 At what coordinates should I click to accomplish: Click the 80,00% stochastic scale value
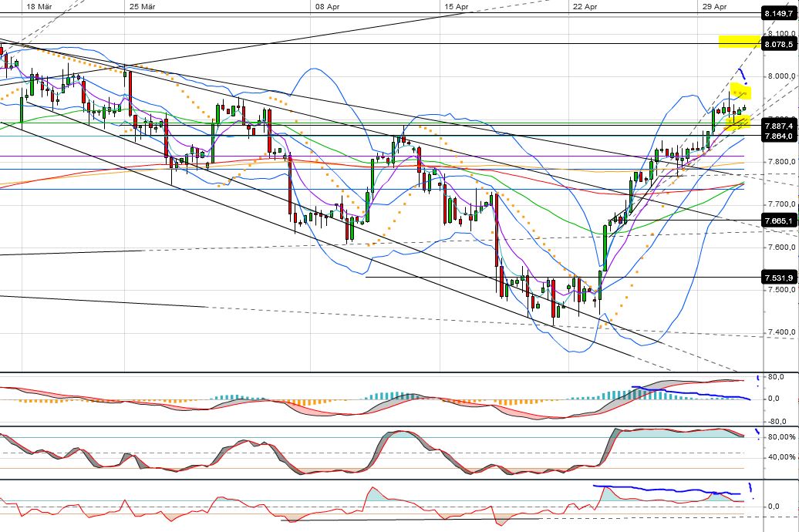(781, 437)
